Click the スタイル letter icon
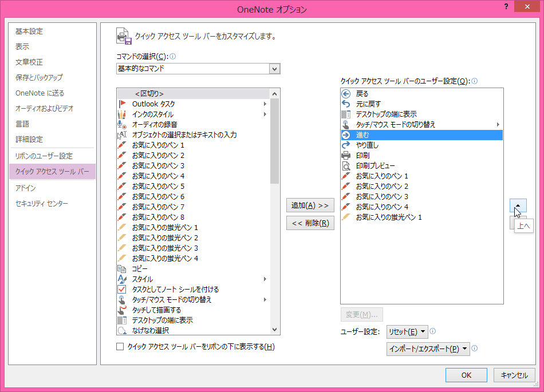Image resolution: width=544 pixels, height=392 pixels. tap(122, 279)
